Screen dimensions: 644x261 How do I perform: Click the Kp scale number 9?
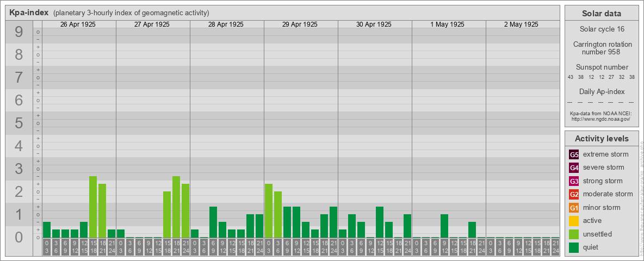18,32
